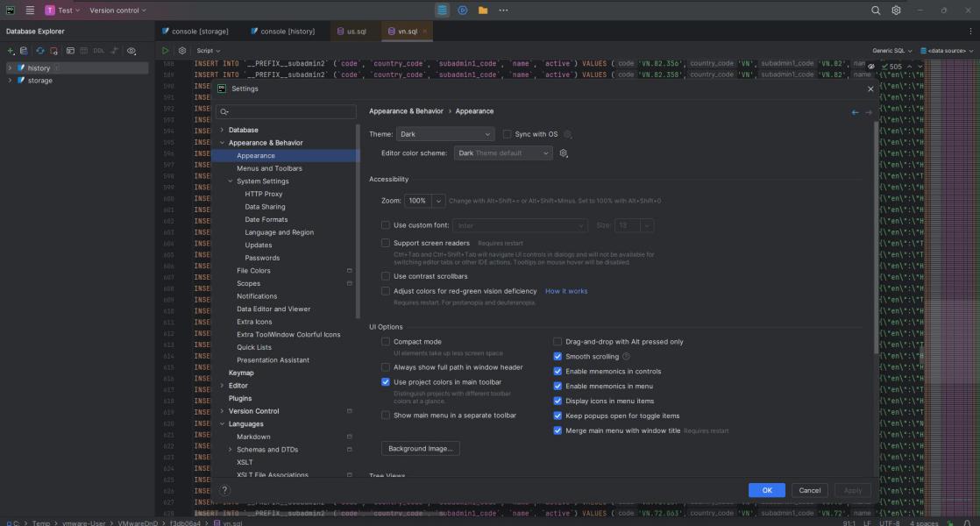Click the refresh icon in Database Explorer
Viewport: 980px width, 526px height.
tap(40, 51)
